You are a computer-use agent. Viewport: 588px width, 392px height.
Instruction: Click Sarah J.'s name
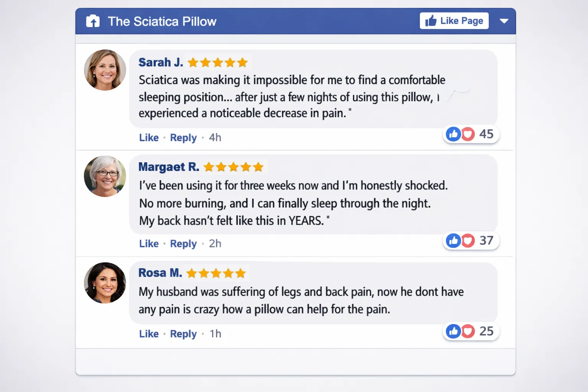pyautogui.click(x=160, y=62)
